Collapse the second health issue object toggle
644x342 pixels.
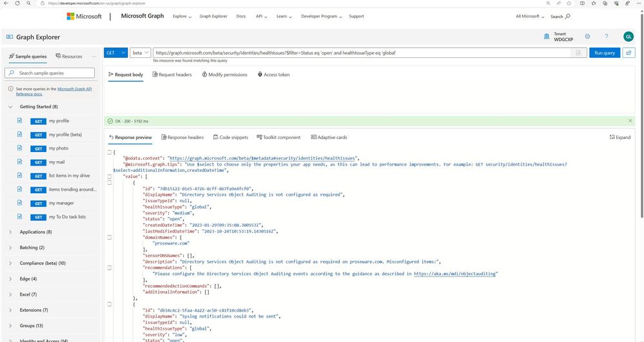[x=110, y=304]
